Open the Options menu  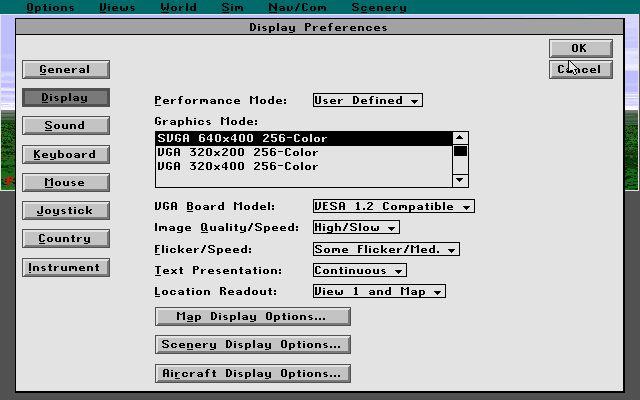coord(50,7)
